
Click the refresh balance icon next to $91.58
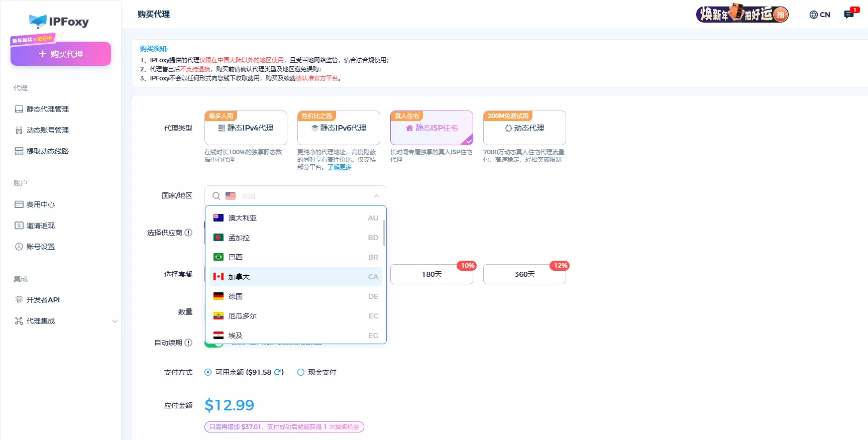tap(277, 372)
